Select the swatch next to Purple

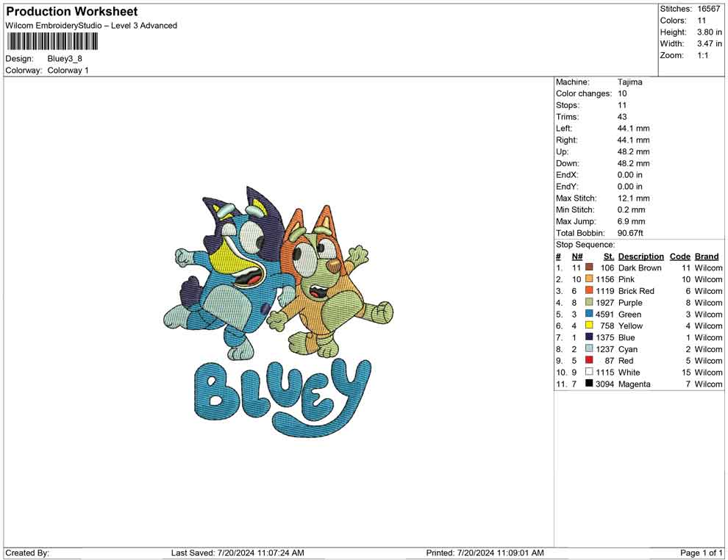click(589, 302)
